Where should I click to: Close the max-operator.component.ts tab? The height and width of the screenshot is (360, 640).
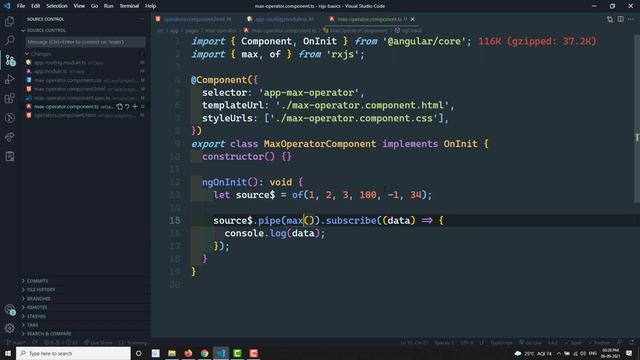coord(413,19)
